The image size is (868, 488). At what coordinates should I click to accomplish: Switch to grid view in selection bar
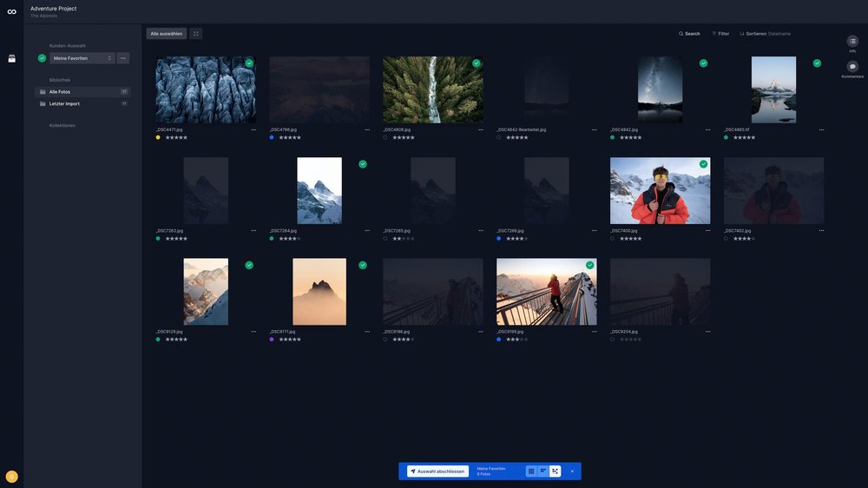(x=531, y=472)
